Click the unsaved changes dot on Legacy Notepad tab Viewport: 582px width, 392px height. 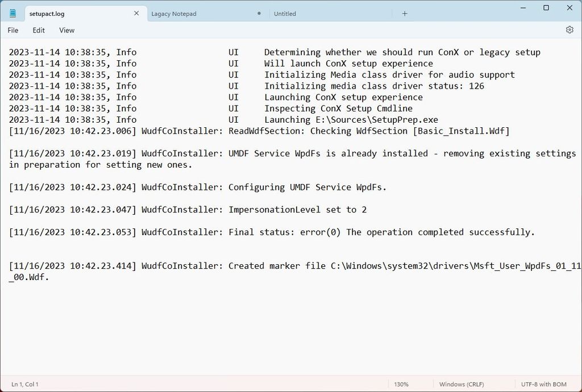(259, 13)
